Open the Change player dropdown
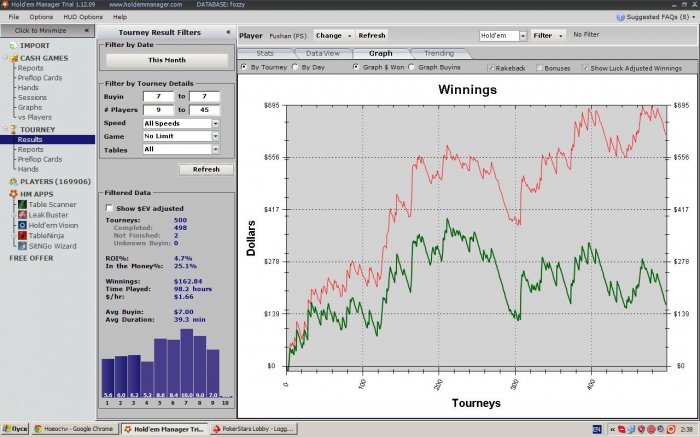 [333, 35]
